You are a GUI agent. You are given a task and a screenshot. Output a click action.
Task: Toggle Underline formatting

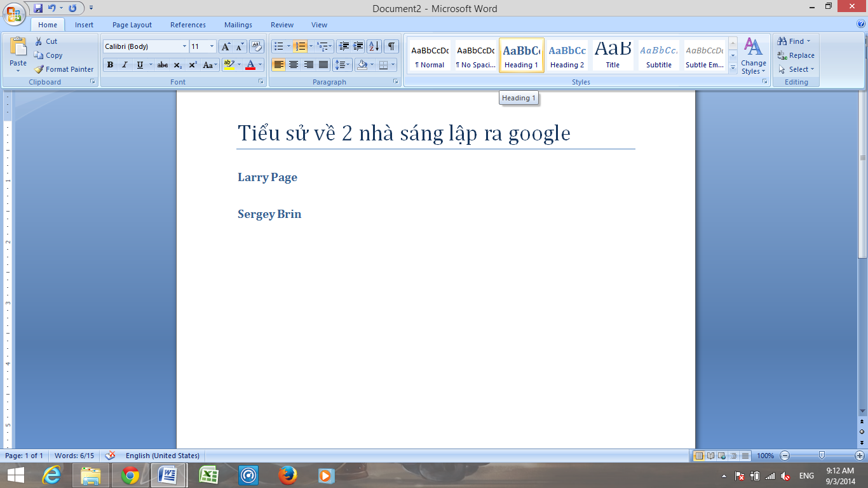140,65
